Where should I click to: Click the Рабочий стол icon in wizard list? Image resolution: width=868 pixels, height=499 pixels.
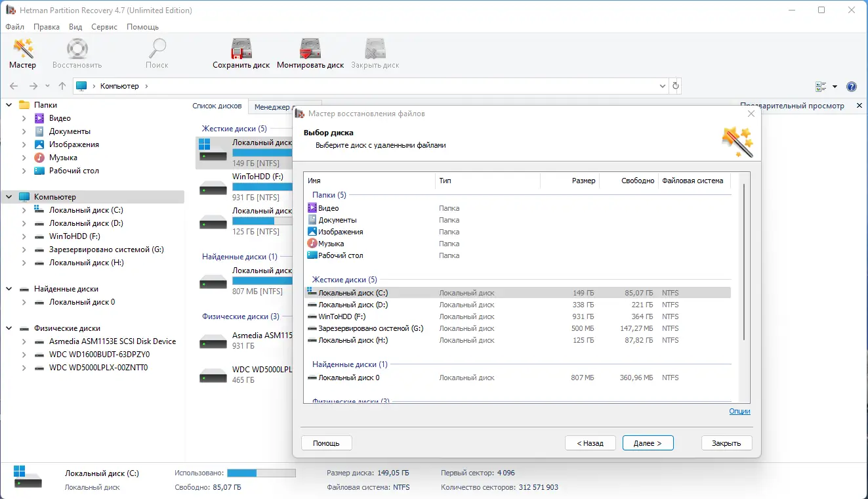(312, 255)
